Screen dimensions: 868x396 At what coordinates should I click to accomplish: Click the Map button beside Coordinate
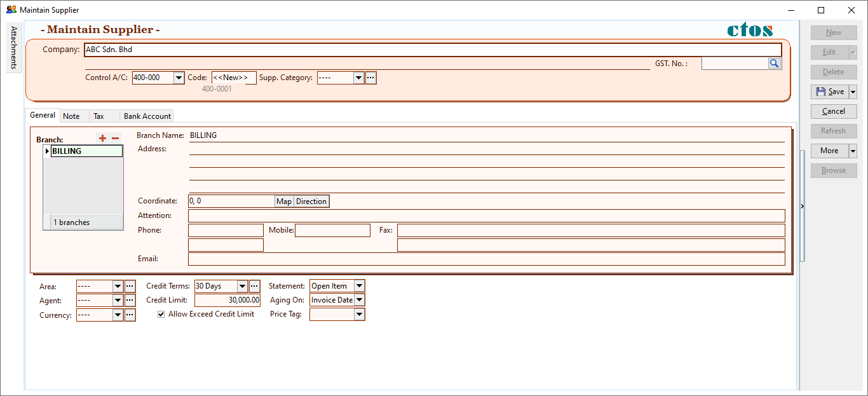pyautogui.click(x=284, y=201)
